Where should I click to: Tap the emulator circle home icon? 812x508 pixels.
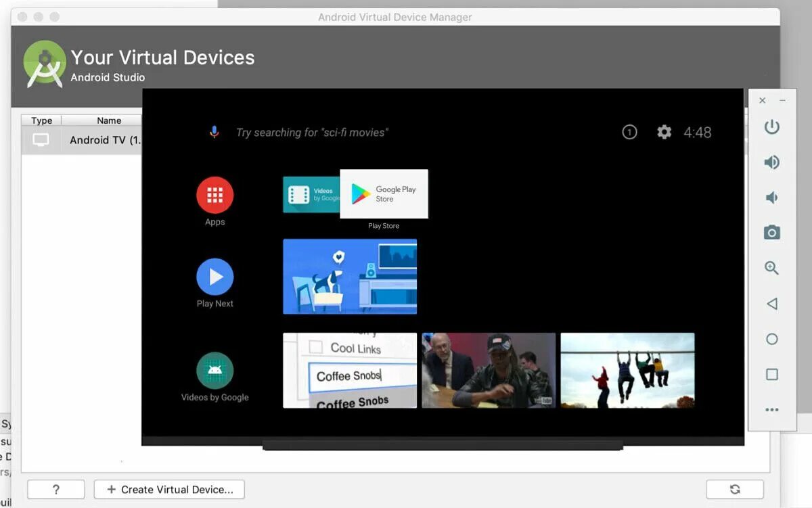[x=772, y=339]
